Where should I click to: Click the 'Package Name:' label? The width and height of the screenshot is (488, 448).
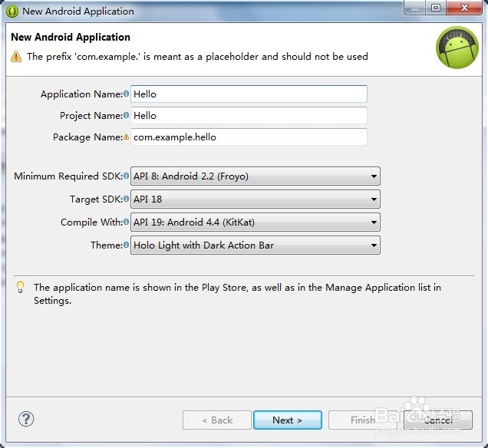[x=87, y=137]
